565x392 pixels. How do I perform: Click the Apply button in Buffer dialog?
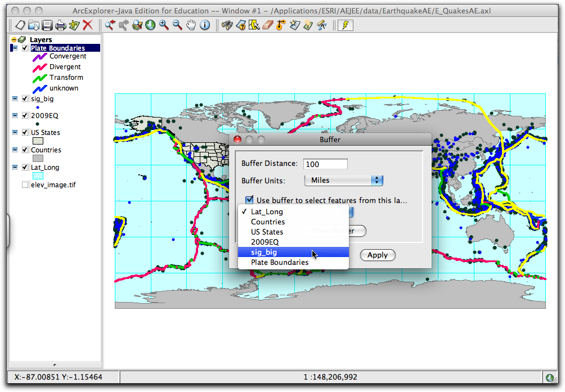tap(378, 255)
